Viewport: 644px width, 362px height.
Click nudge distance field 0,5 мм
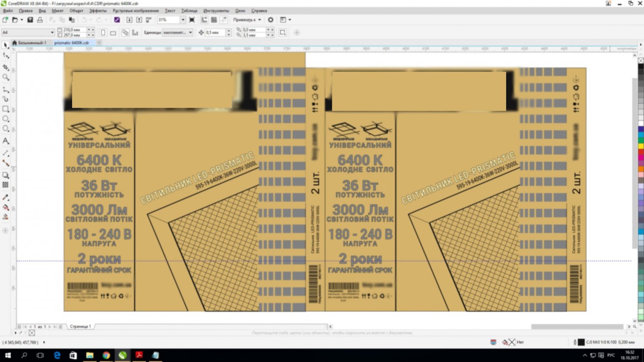(x=215, y=33)
